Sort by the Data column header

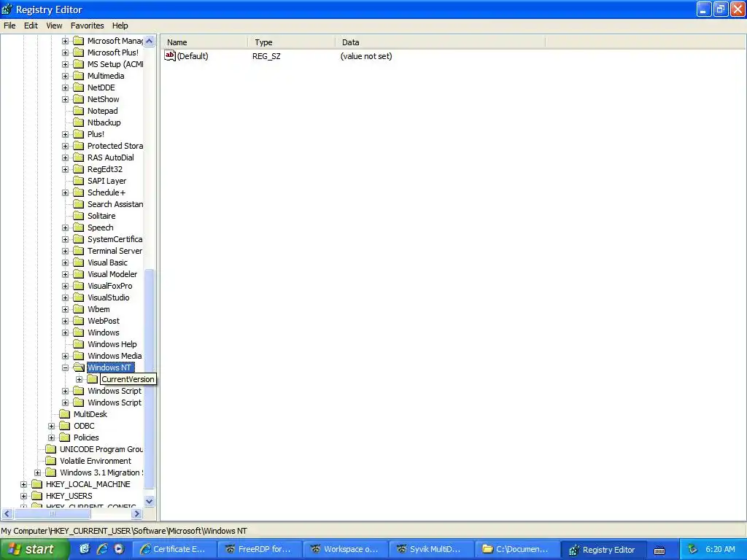tap(440, 42)
